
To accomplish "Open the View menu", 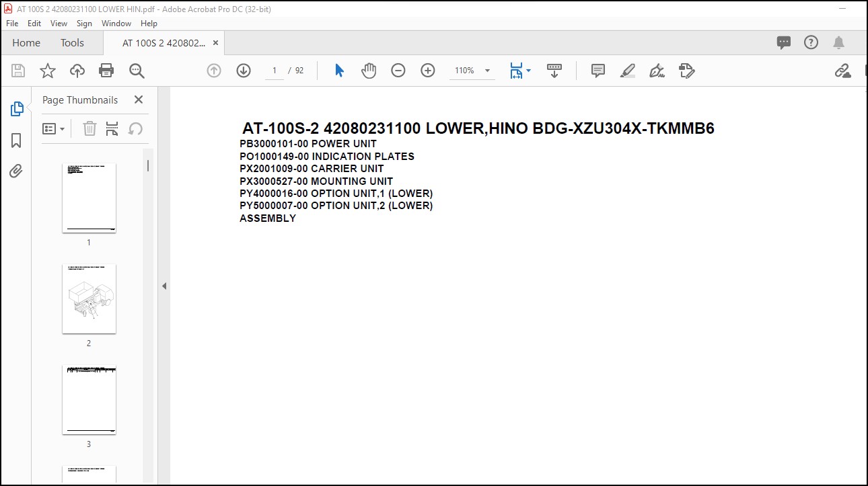I will pyautogui.click(x=59, y=23).
